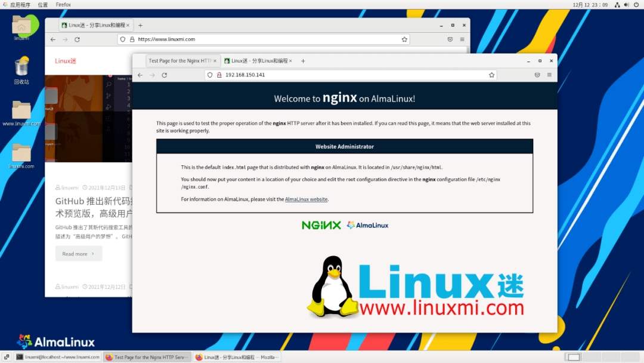Viewport: 644px width, 363px height.
Task: Click Website Administrator heading
Action: (345, 147)
